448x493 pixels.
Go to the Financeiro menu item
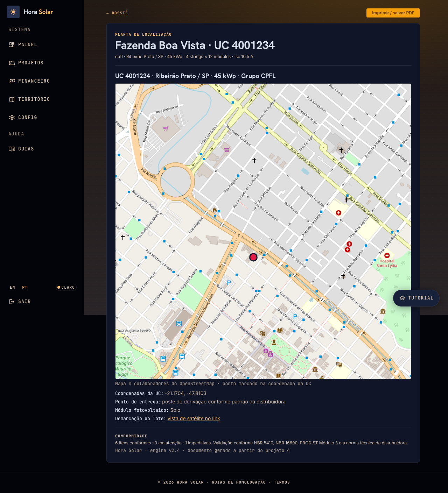42,81
